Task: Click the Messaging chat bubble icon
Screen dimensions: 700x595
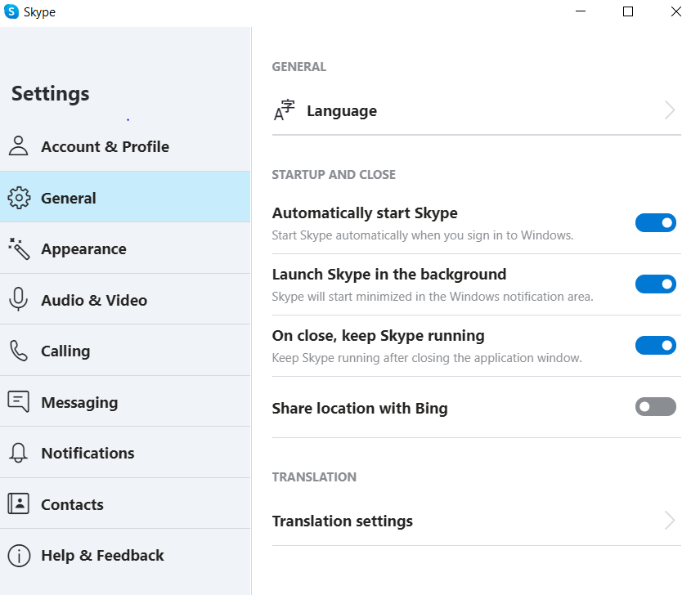Action: (x=18, y=401)
